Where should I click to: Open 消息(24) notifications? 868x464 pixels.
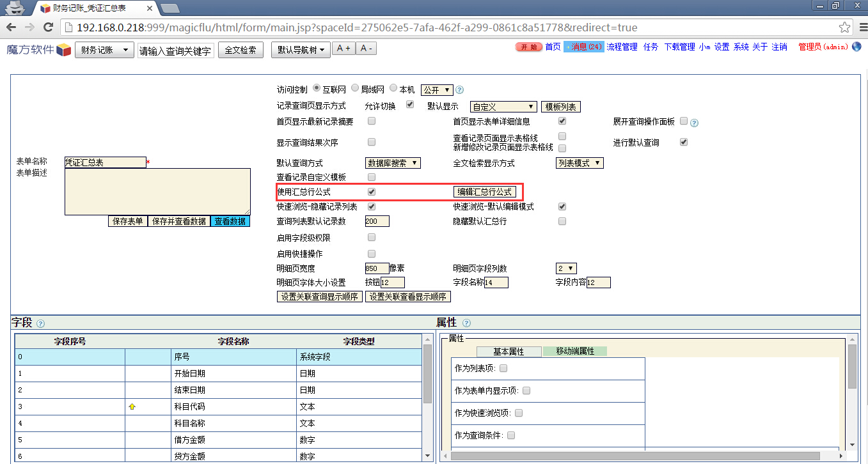coord(583,47)
